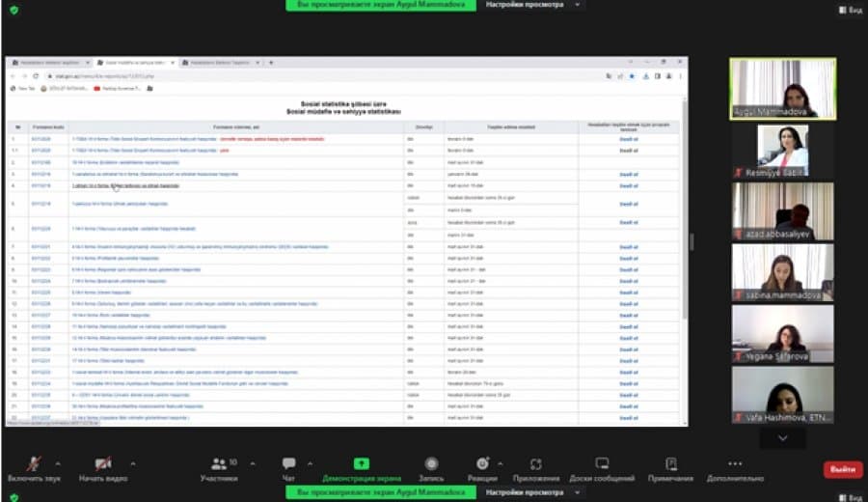868x502 pixels.
Task: Open the browser side panel icon
Action: 657,76
